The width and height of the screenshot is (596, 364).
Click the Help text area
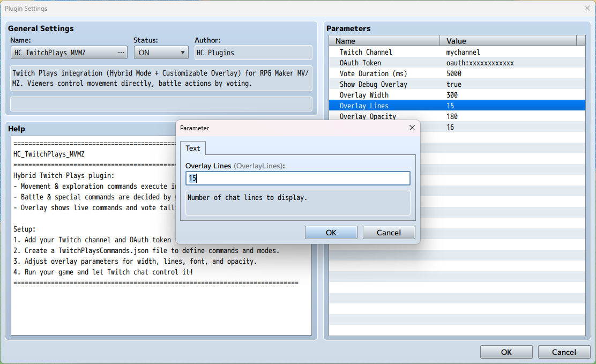coord(161,236)
